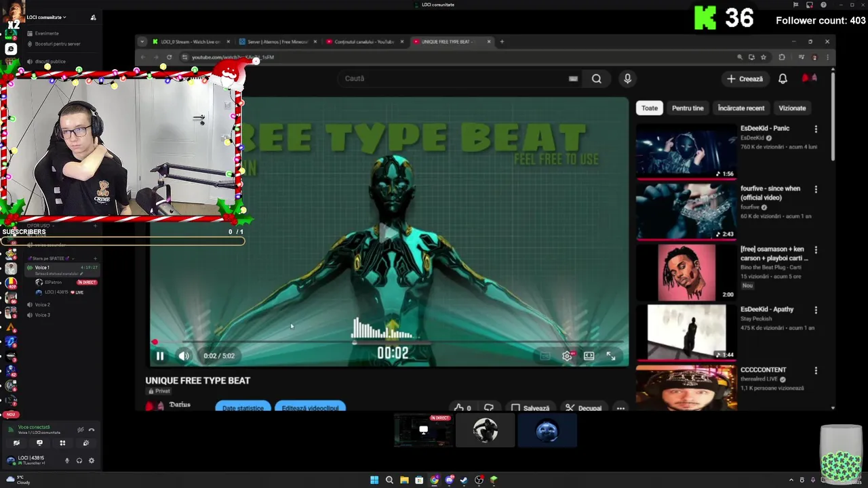Click the YouTube search magnifier button
The image size is (868, 488).
coord(596,79)
